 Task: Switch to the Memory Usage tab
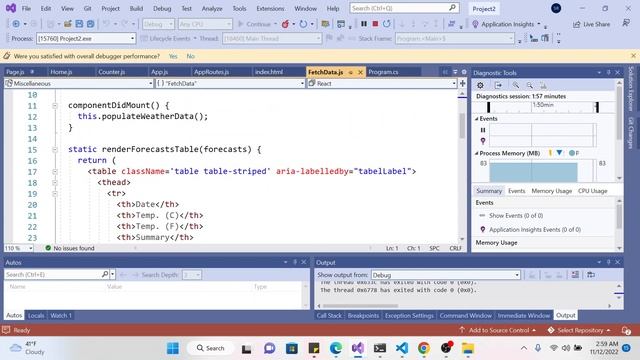[x=551, y=191]
